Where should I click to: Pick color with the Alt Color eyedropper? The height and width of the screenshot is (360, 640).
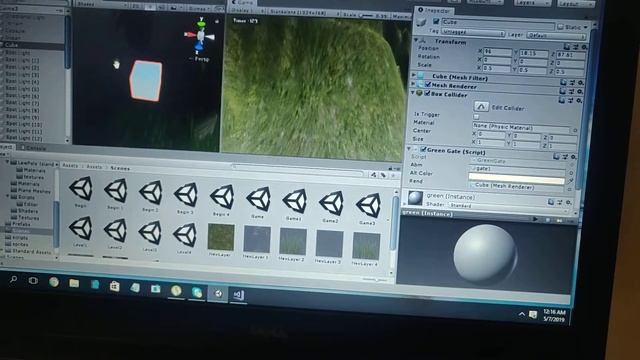571,180
